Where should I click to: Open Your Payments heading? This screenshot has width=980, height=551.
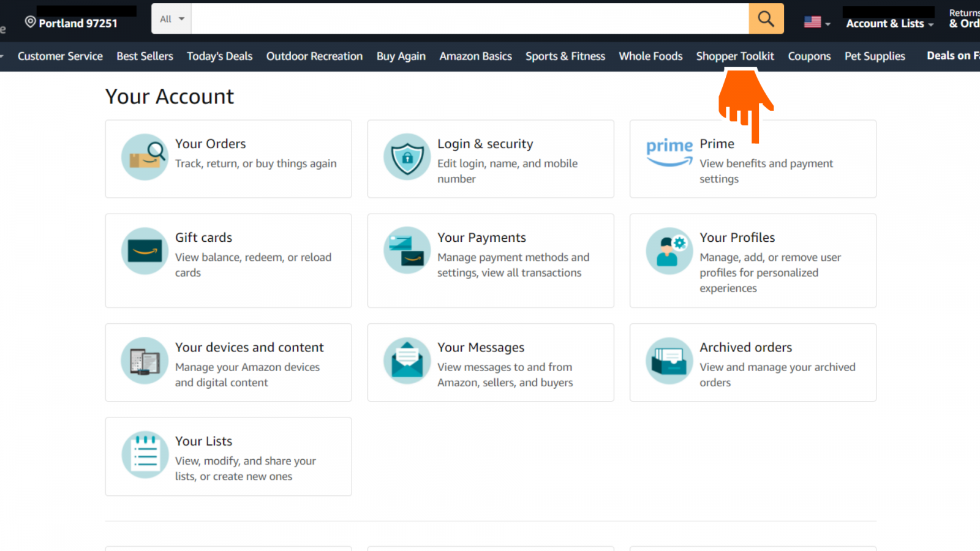click(481, 238)
